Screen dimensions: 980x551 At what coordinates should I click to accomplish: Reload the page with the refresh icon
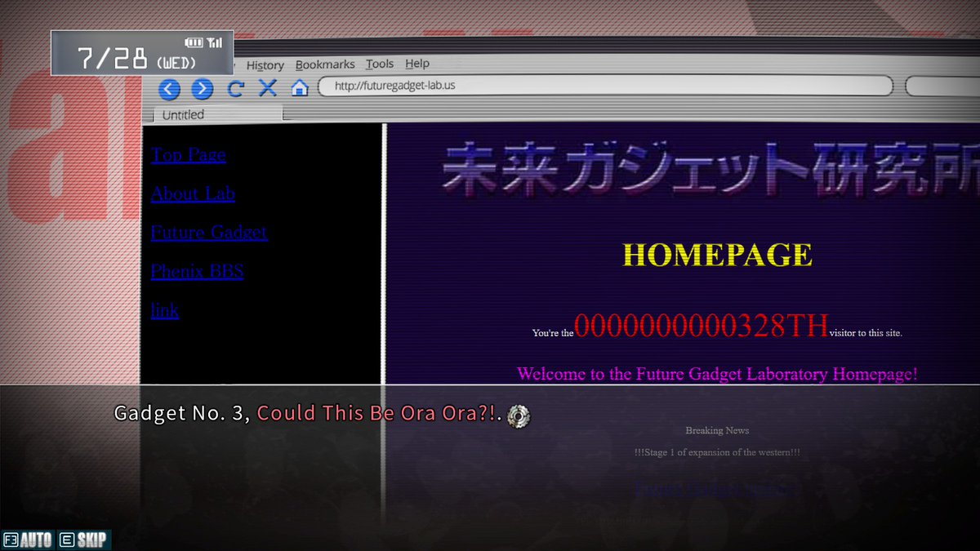(x=235, y=89)
